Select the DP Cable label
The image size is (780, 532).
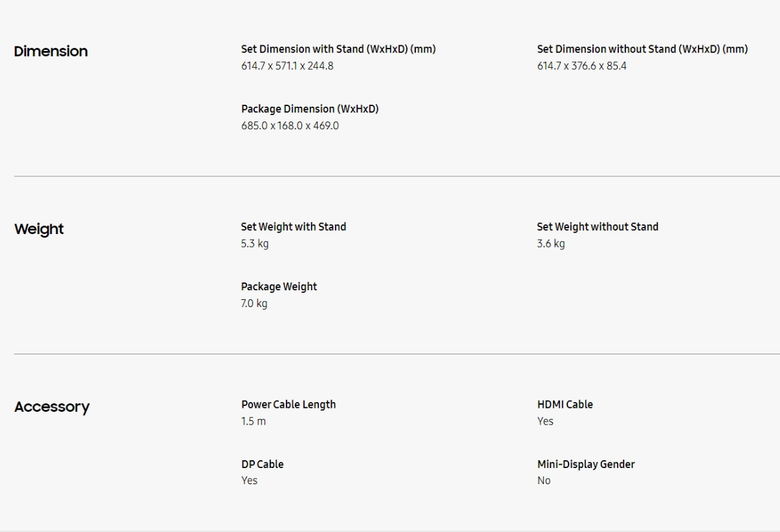pos(262,464)
